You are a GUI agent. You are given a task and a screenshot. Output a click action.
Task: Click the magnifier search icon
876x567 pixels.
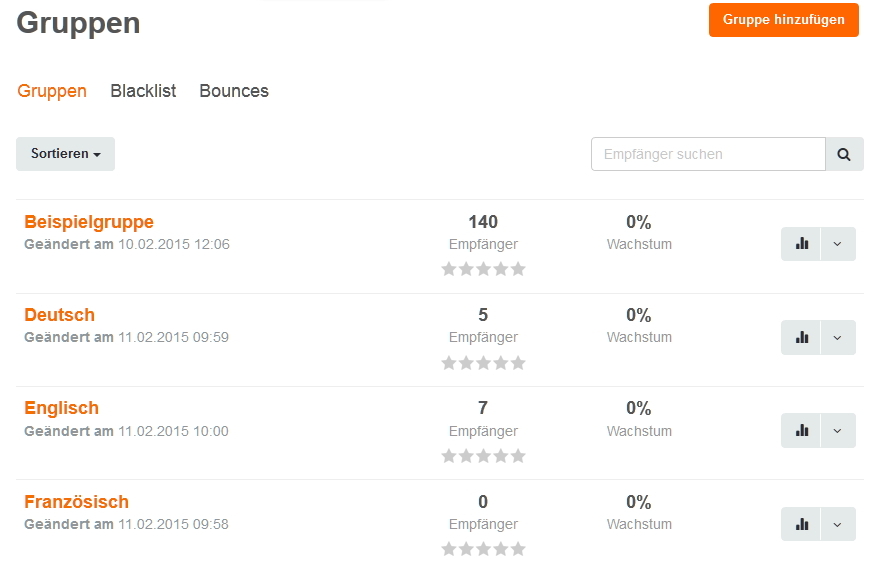click(844, 154)
